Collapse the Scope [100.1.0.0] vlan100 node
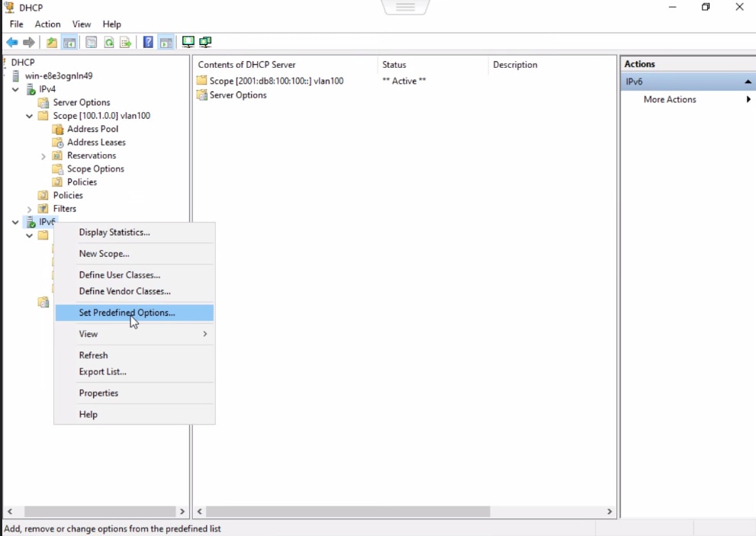Screen dimensions: 756x536 (29, 116)
